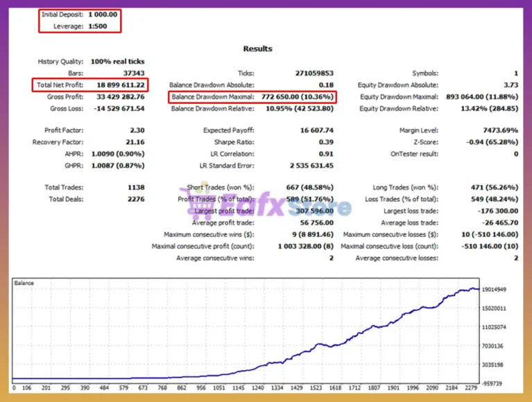
Task: Click the Equity Drawdown Maximal value
Action: pos(482,97)
